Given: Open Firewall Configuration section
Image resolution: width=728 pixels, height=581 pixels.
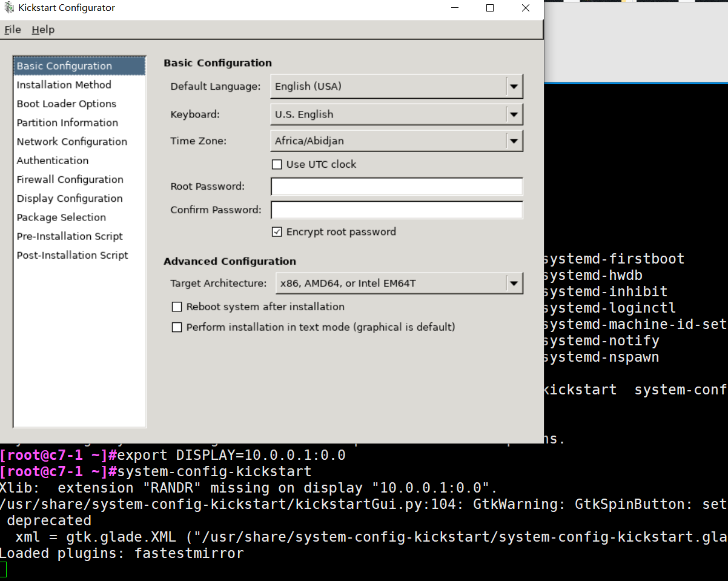Looking at the screenshot, I should tap(79, 179).
